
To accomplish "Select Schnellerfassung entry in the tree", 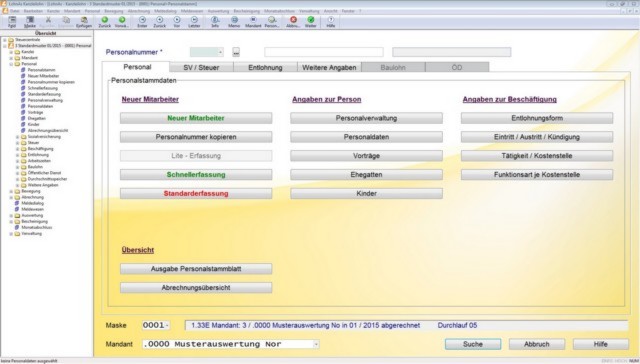I will 42,88.
